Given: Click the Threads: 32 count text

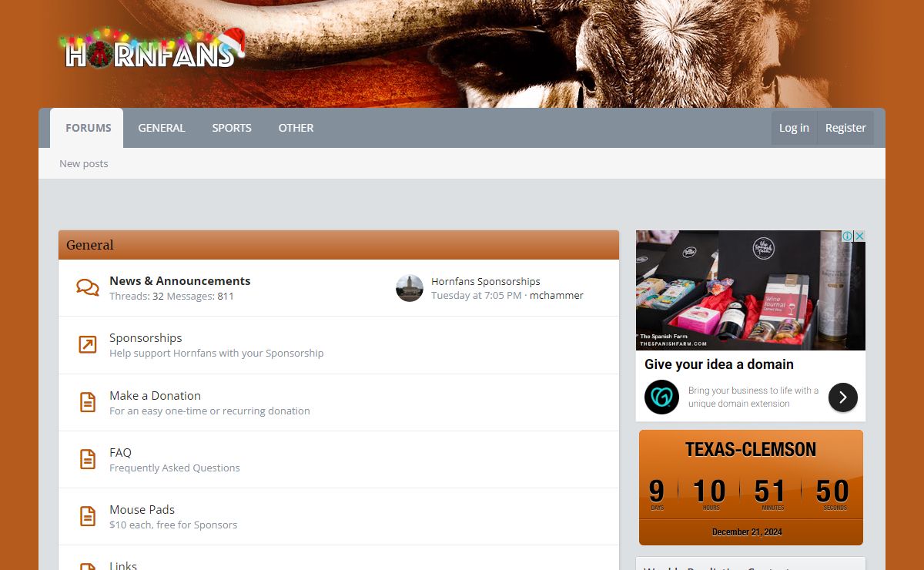Looking at the screenshot, I should tap(136, 296).
